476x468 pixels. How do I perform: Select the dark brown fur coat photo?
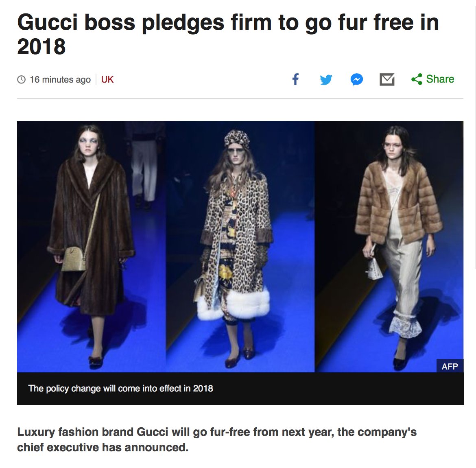pyautogui.click(x=92, y=247)
